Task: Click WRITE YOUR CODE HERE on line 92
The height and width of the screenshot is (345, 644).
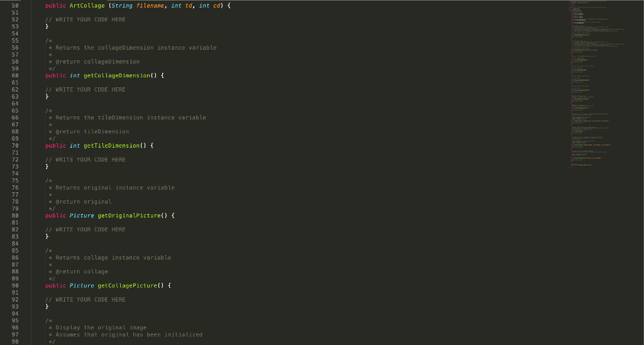Action: click(86, 300)
